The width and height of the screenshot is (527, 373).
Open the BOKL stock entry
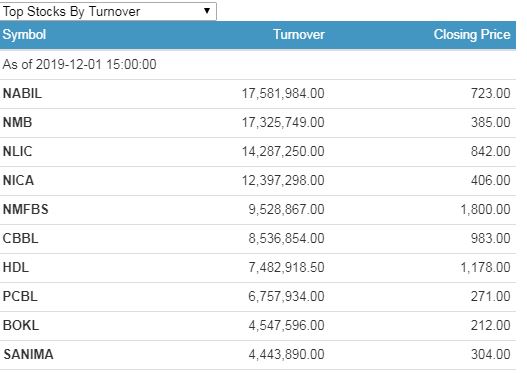(x=21, y=325)
